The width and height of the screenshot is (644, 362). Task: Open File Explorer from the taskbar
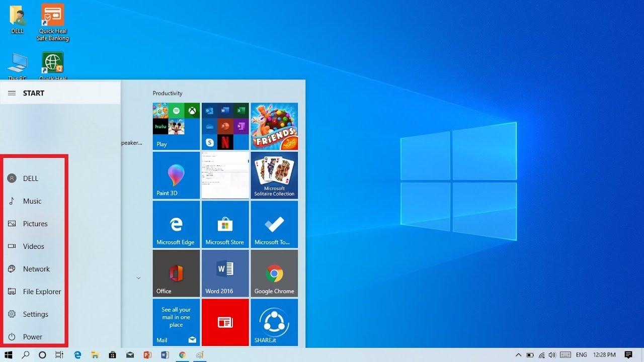95,355
